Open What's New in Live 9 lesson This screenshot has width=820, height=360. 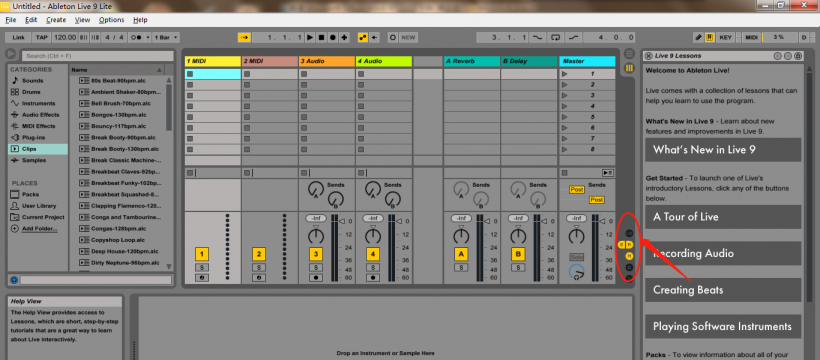[723, 150]
